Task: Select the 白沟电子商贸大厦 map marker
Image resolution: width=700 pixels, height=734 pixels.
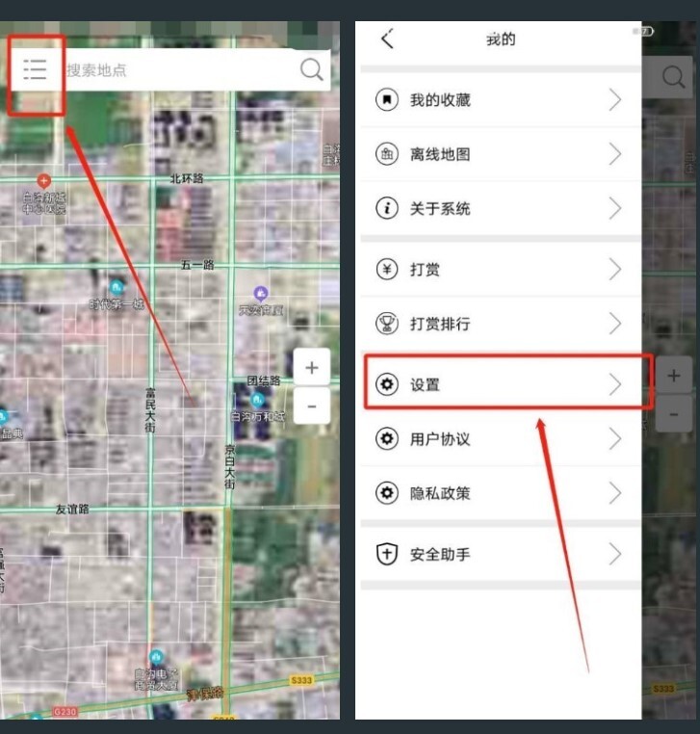Action: 156,657
